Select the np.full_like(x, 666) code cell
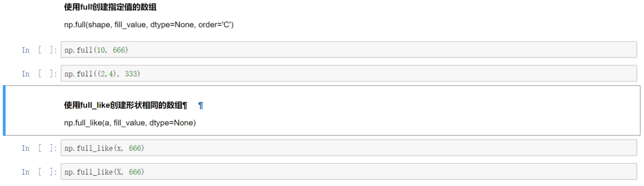The image size is (644, 186). pyautogui.click(x=347, y=148)
